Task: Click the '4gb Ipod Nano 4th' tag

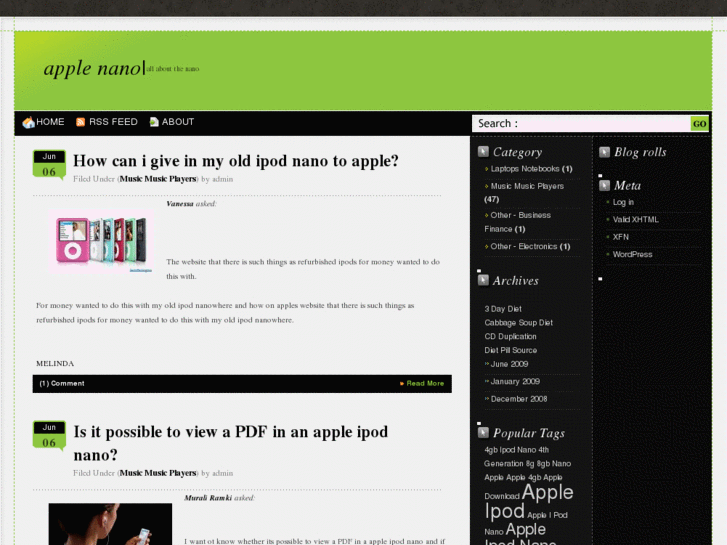Action: 517,450
